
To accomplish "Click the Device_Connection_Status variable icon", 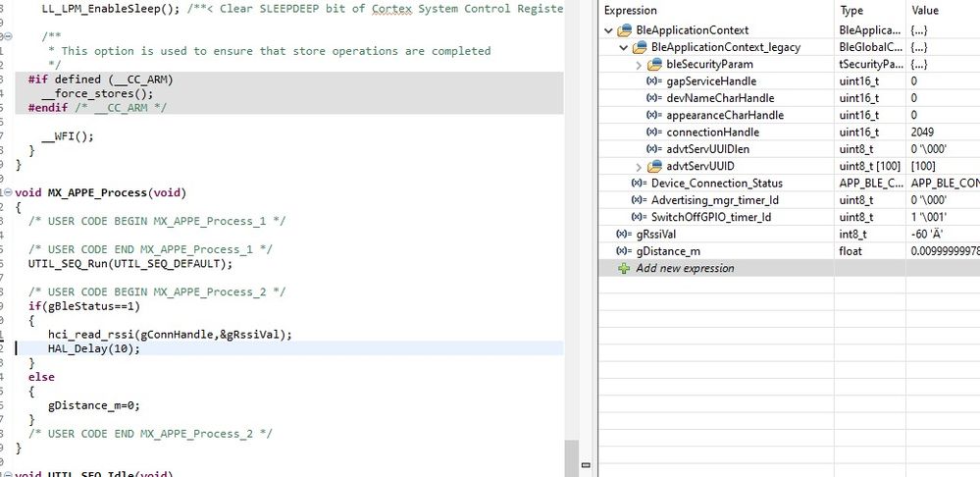I will (x=640, y=184).
